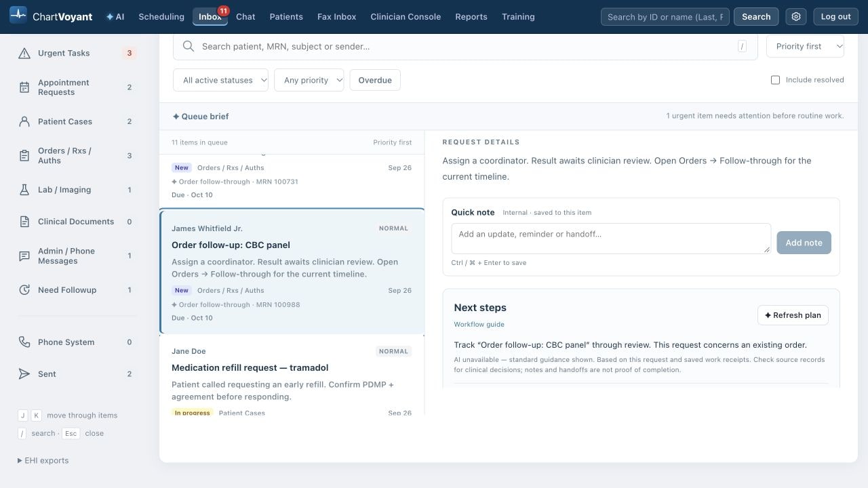868x488 pixels.
Task: Click the red 11 inbox badge
Action: pyautogui.click(x=223, y=11)
